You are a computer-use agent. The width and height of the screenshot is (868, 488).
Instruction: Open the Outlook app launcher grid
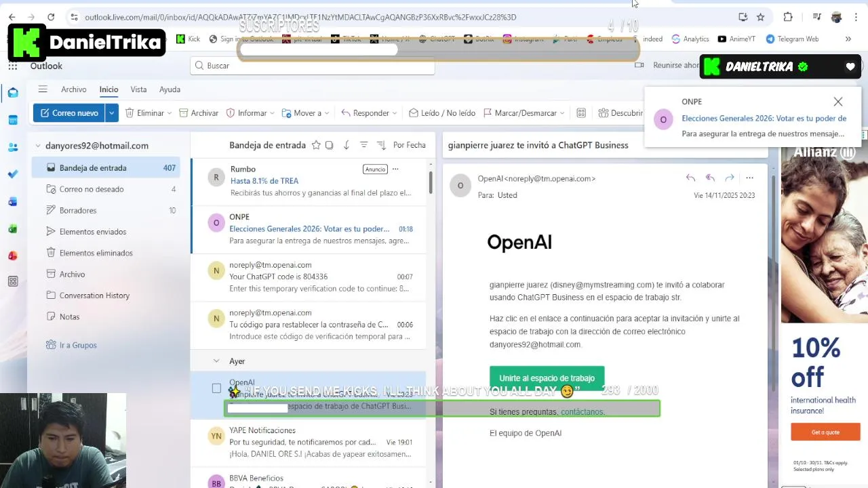(x=13, y=66)
